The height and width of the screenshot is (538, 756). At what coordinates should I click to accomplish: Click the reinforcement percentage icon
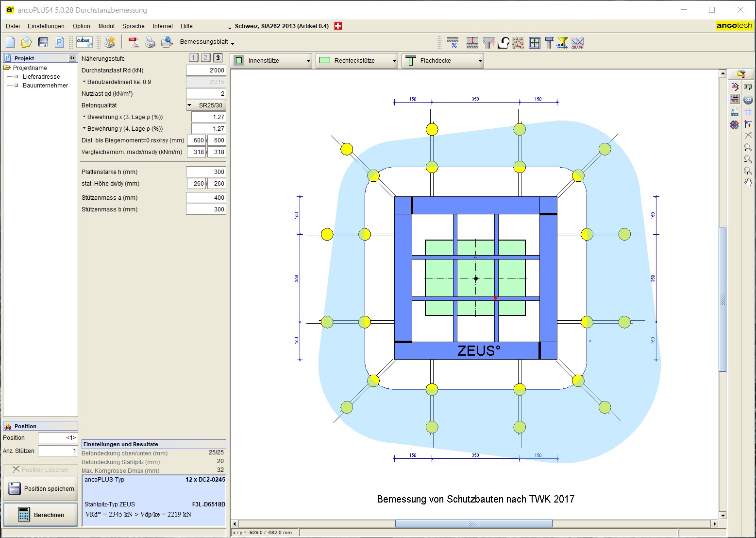pos(453,43)
